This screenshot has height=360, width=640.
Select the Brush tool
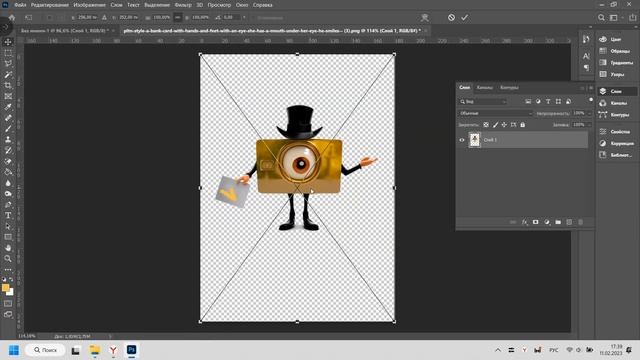tap(8, 129)
